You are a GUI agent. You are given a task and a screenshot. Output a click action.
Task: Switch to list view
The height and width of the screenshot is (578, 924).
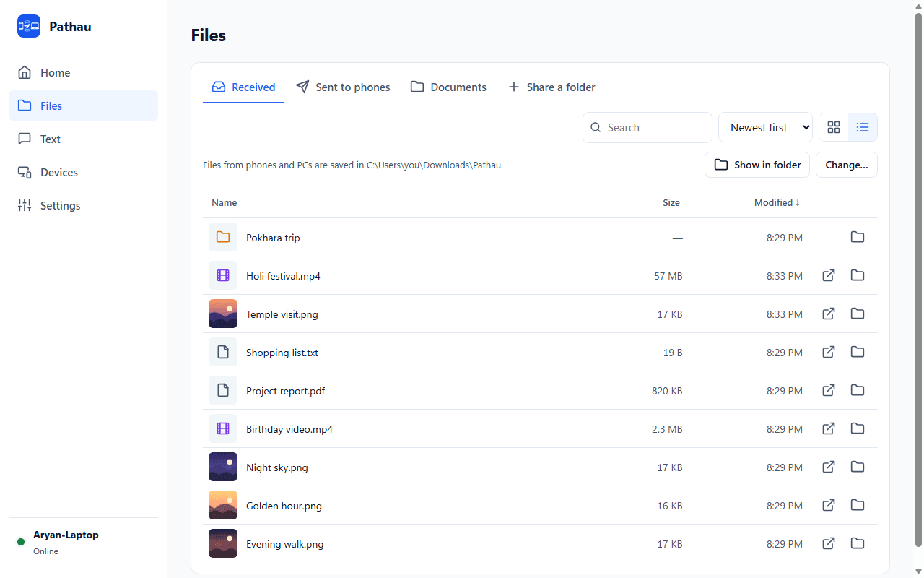pos(863,127)
